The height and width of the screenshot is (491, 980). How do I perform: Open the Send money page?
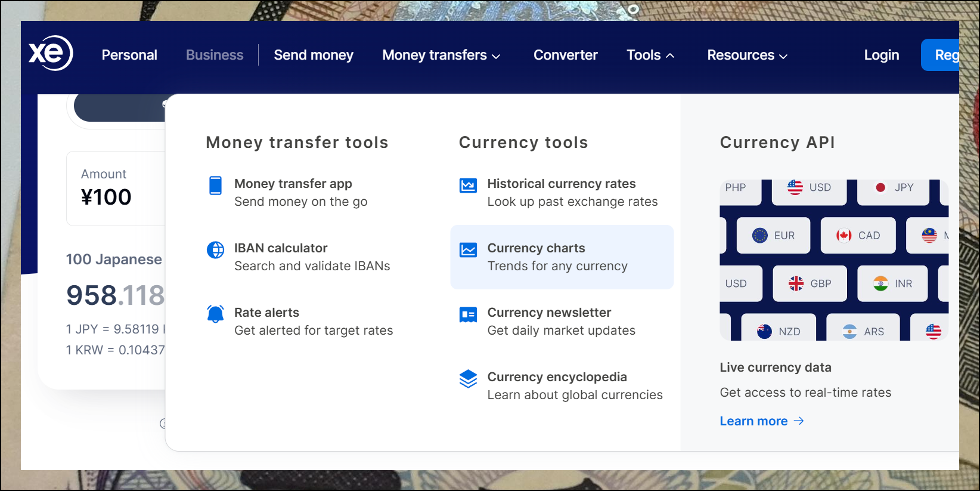click(x=314, y=55)
